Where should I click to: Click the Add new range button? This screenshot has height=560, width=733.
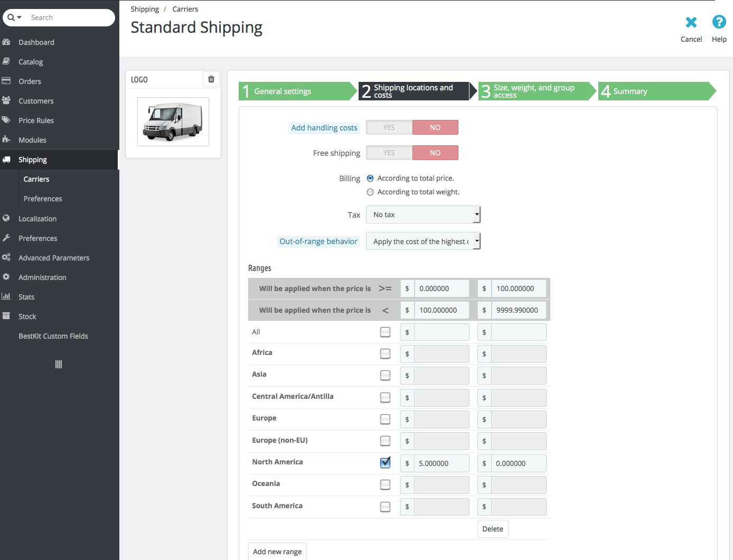[x=277, y=552]
